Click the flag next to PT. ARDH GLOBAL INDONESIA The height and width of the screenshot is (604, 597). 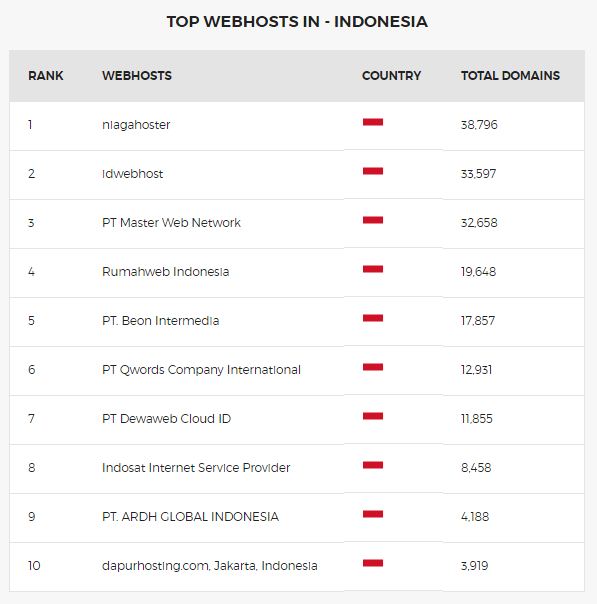pyautogui.click(x=372, y=516)
